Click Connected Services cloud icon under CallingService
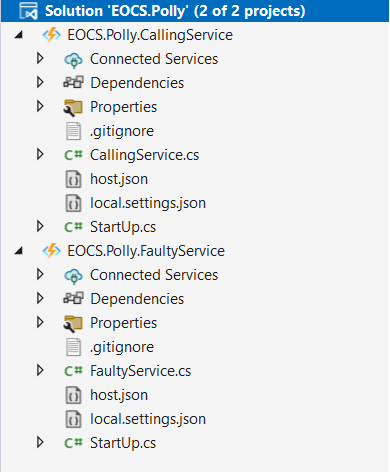This screenshot has height=476, width=390. 73,60
